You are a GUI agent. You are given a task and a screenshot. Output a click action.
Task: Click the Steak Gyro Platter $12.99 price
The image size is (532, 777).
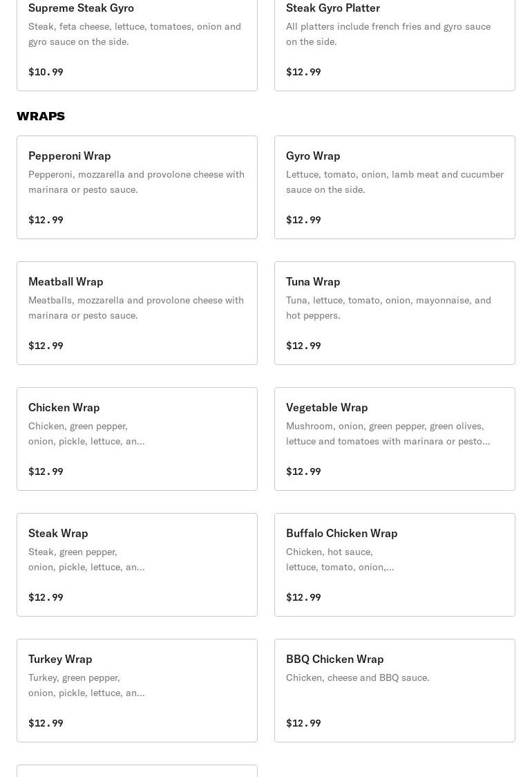(x=303, y=72)
